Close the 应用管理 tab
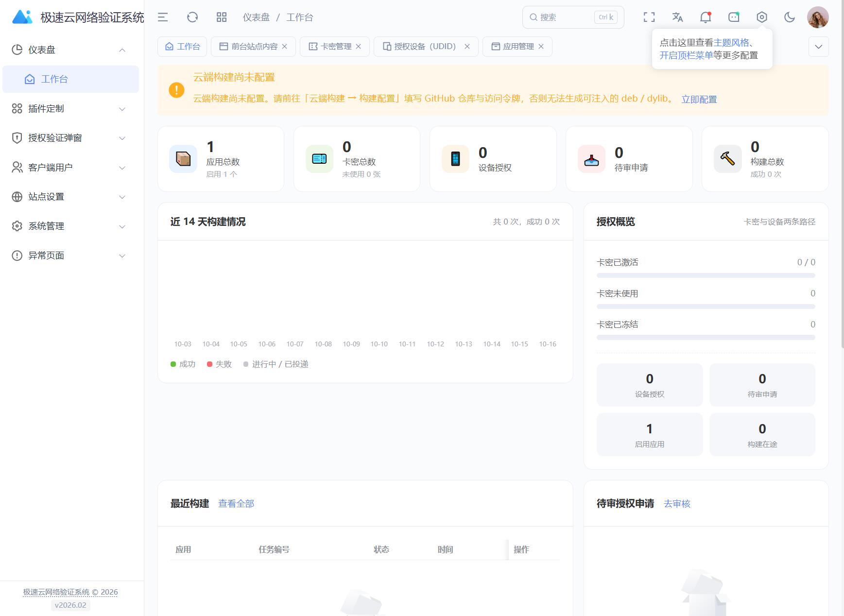 click(541, 47)
